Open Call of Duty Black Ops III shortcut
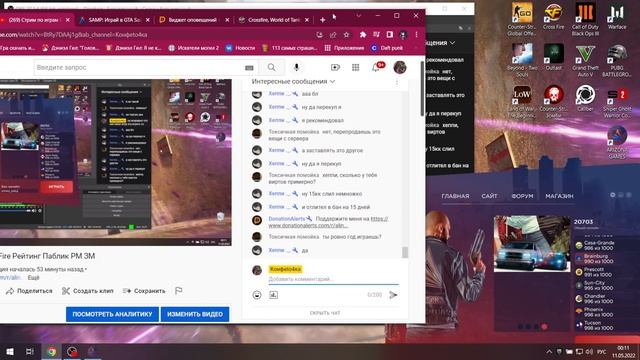 (585, 18)
